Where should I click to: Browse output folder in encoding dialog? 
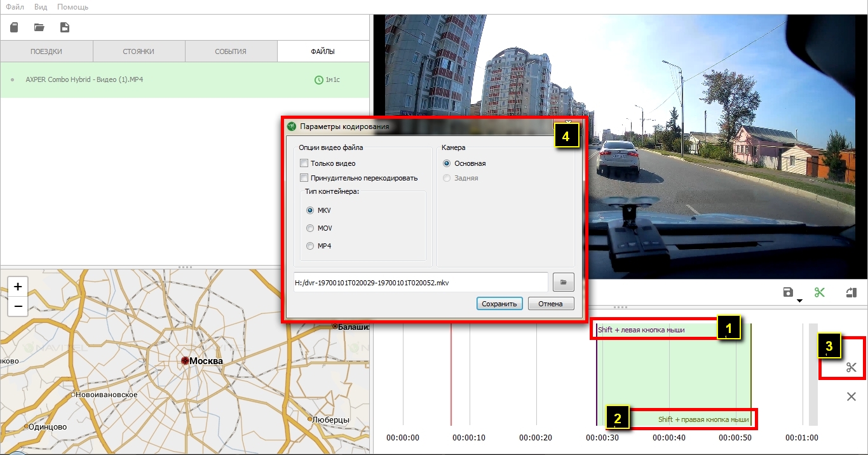[x=563, y=282]
